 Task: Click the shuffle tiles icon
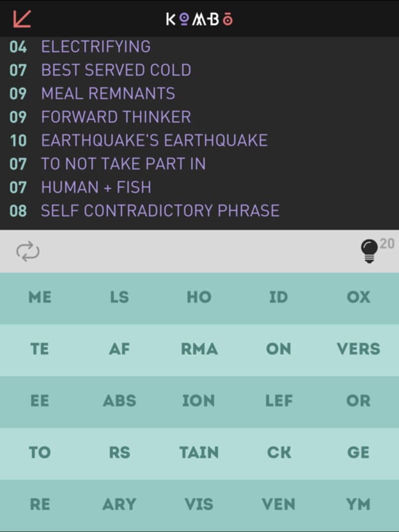click(x=28, y=251)
